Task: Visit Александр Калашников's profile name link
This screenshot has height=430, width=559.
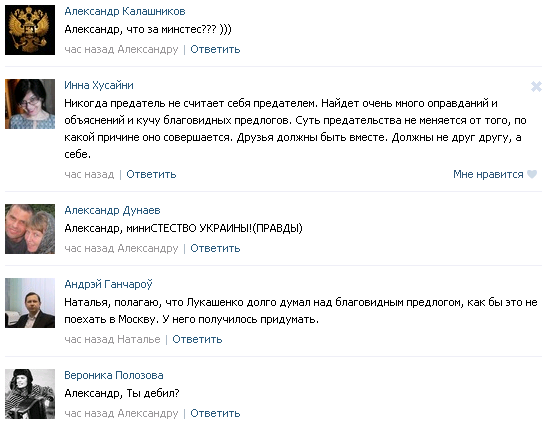Action: click(x=125, y=11)
